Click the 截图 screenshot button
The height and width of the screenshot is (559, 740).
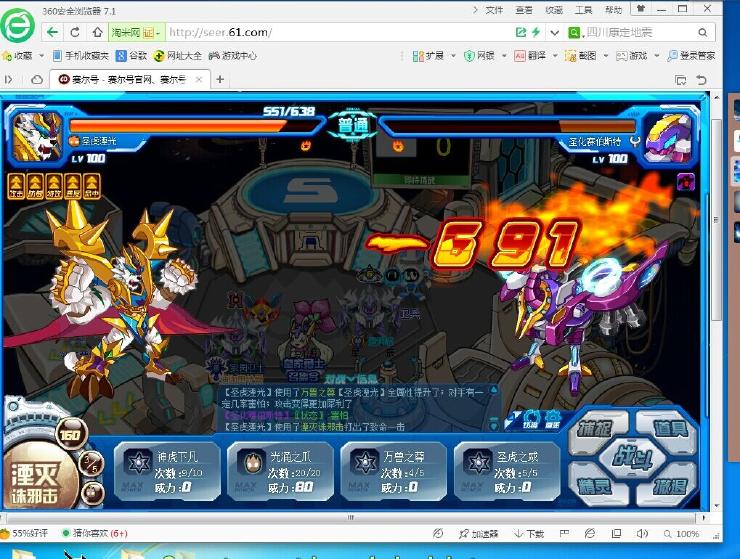[580, 56]
